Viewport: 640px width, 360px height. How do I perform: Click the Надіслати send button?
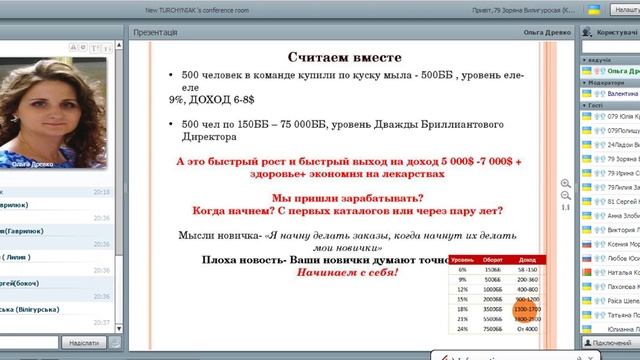pos(84,342)
